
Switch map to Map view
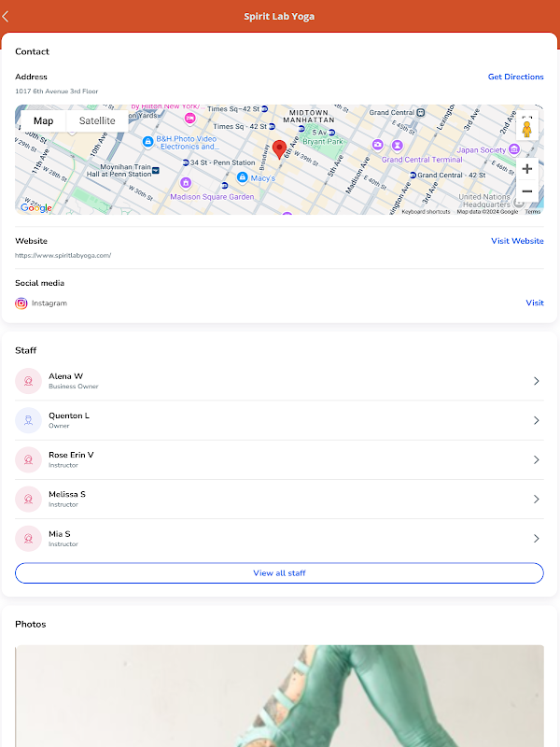[x=43, y=121]
